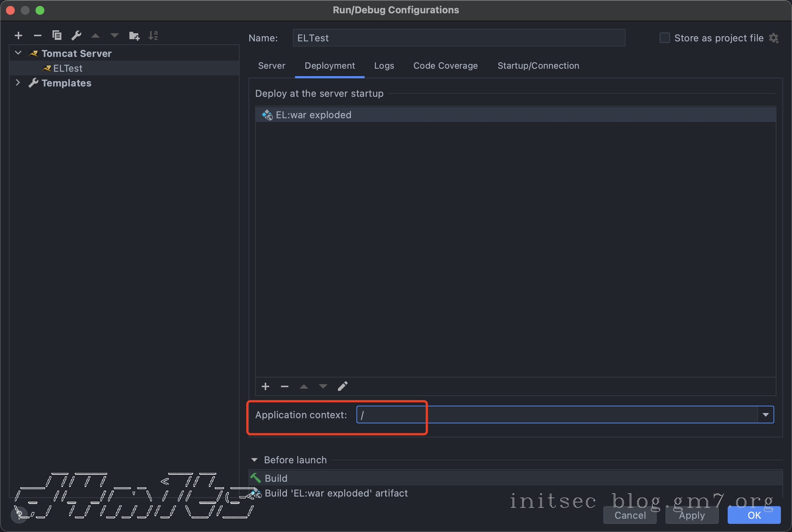Open Application context dropdown arrow
792x532 pixels.
pyautogui.click(x=765, y=415)
